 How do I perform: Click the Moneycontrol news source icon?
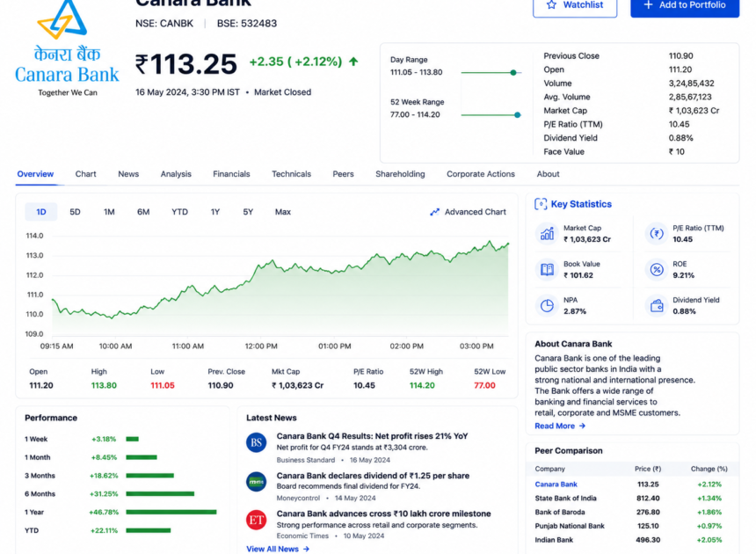tap(256, 482)
